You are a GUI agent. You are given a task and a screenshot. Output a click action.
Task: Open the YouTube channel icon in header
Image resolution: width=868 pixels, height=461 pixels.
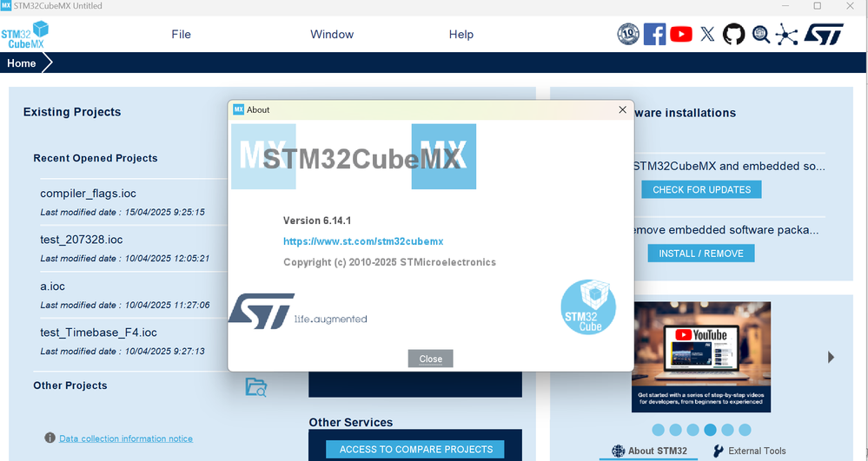[681, 35]
